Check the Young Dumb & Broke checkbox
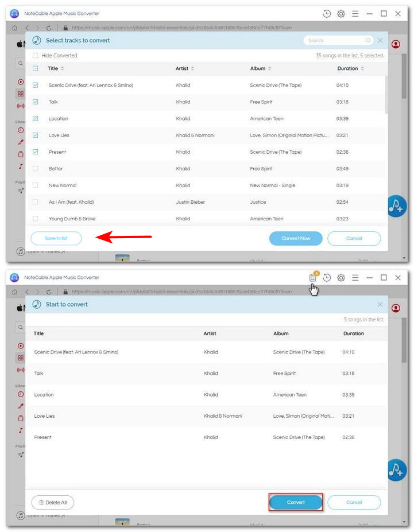The image size is (414, 532). click(x=35, y=219)
